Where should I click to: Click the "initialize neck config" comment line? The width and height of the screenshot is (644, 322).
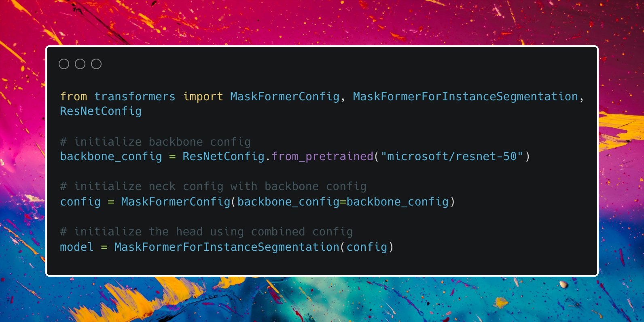(x=213, y=186)
